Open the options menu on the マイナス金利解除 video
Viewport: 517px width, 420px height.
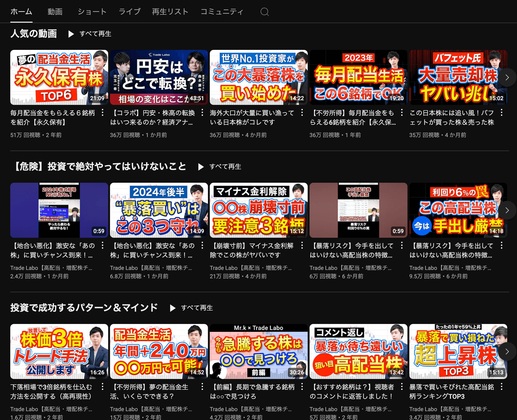[302, 245]
